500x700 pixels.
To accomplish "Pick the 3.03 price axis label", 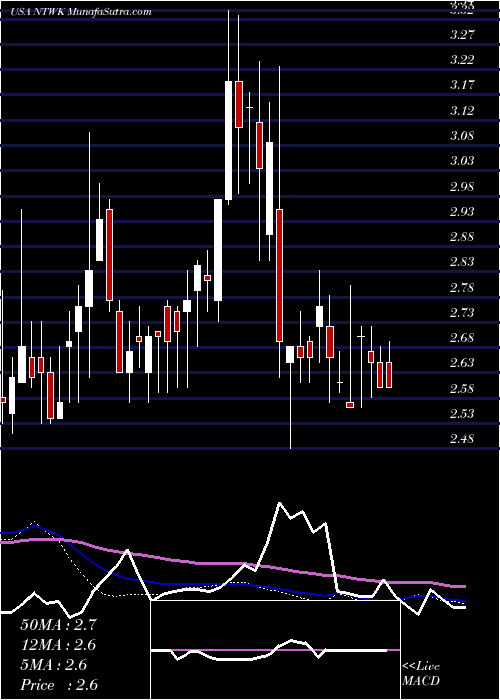I will coord(462,161).
